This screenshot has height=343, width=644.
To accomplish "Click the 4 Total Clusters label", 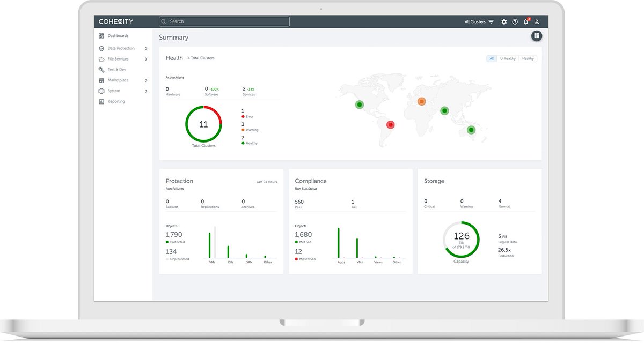I will 201,58.
